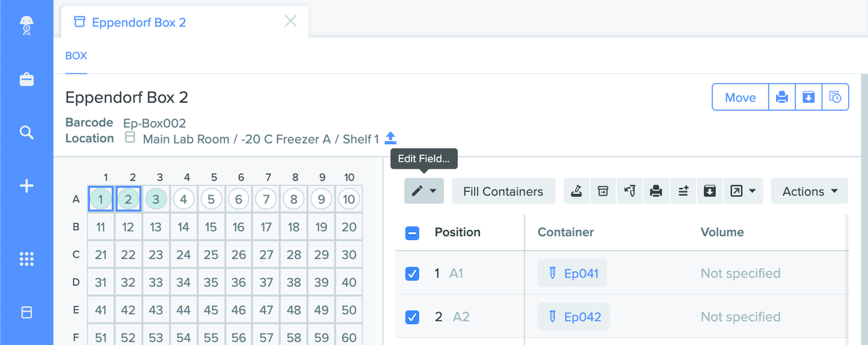Click the add-column lines icon in the toolbar

click(x=683, y=191)
